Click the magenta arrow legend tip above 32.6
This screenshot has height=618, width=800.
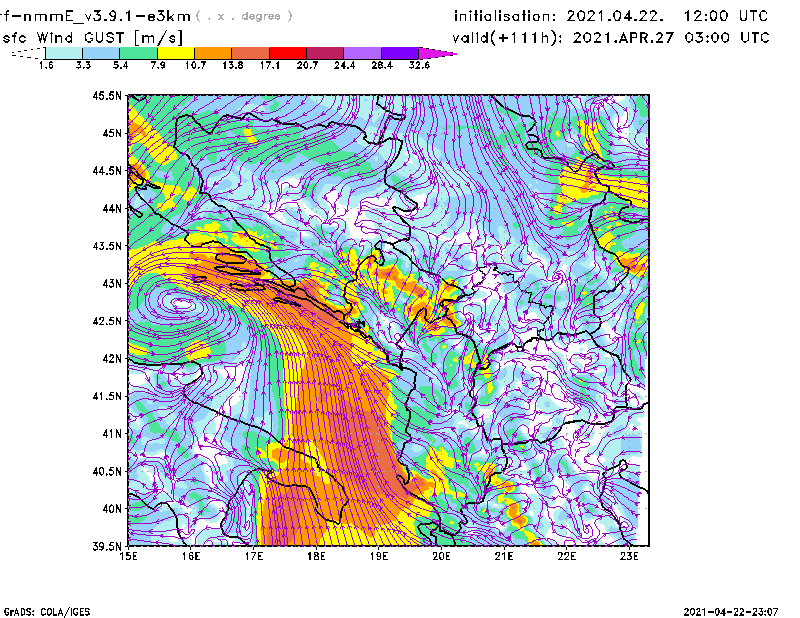pyautogui.click(x=437, y=53)
